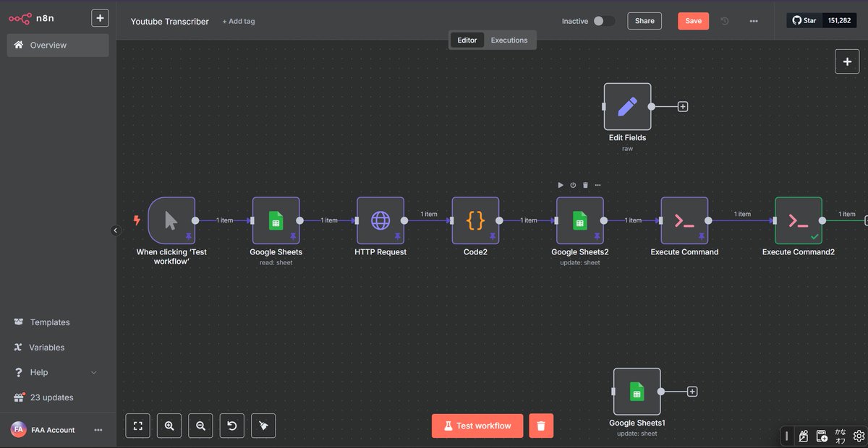Image resolution: width=868 pixels, height=448 pixels.
Task: Select the Execute Command2 node
Action: 799,220
